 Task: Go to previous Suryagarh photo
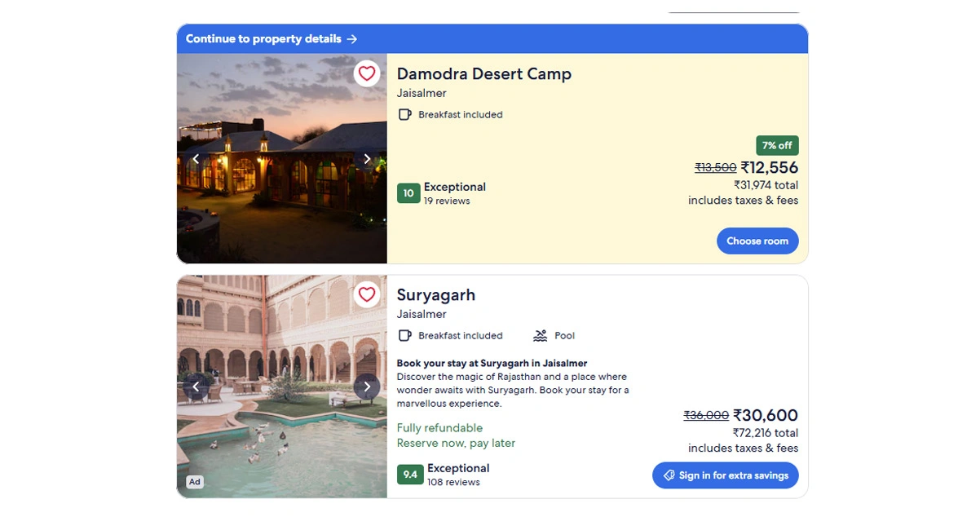(x=196, y=387)
